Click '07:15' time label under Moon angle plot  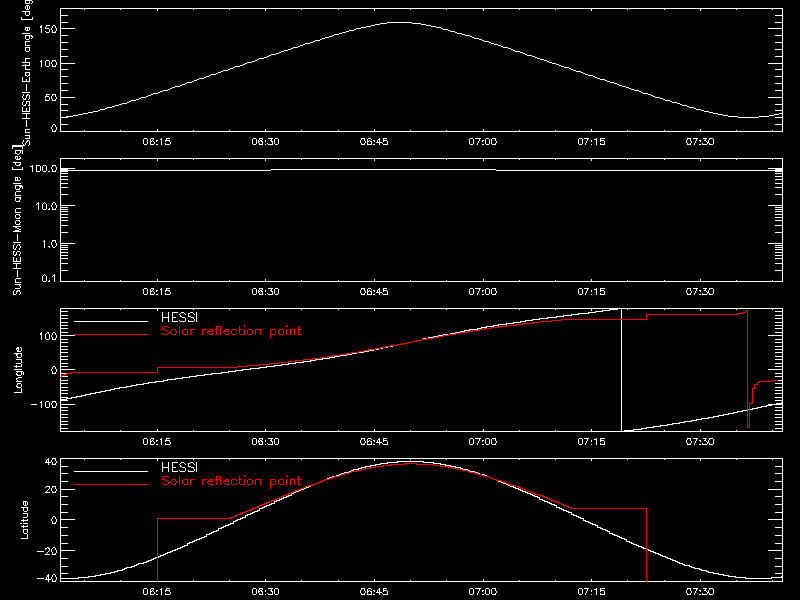(x=591, y=291)
